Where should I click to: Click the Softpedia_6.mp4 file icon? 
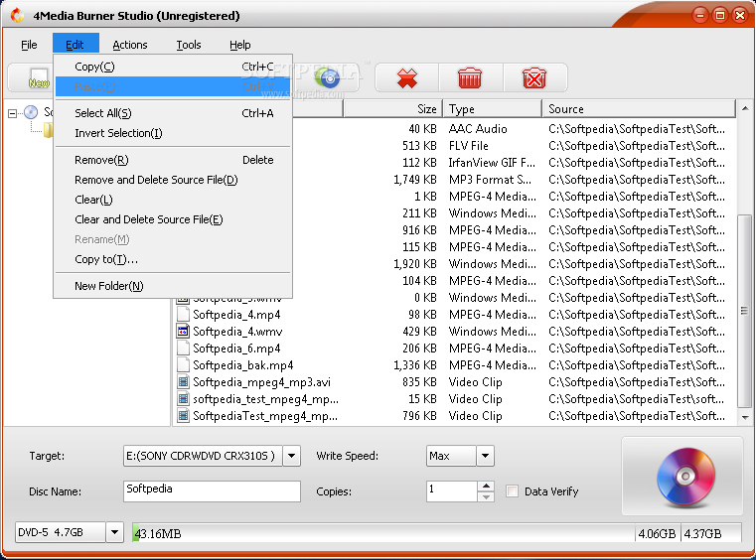coord(183,348)
